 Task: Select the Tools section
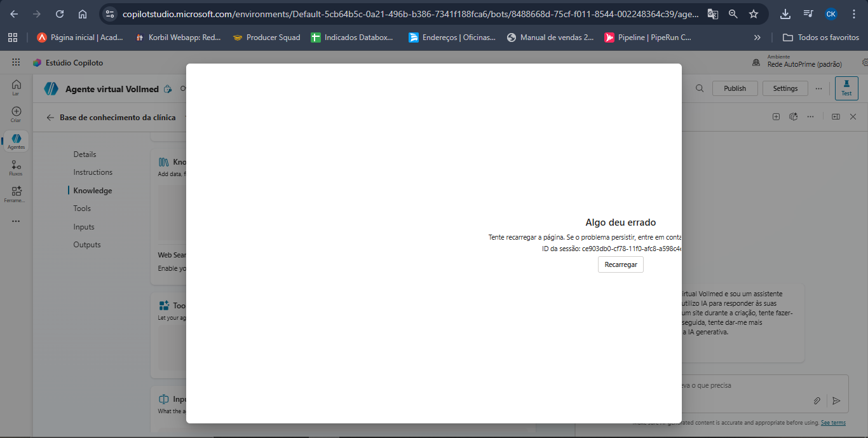(x=82, y=209)
